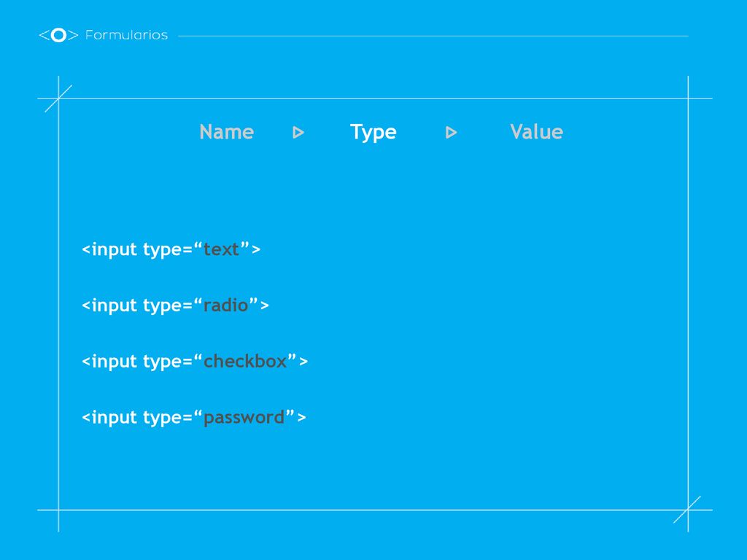
Task: Click the Formularios header title
Action: 126,35
